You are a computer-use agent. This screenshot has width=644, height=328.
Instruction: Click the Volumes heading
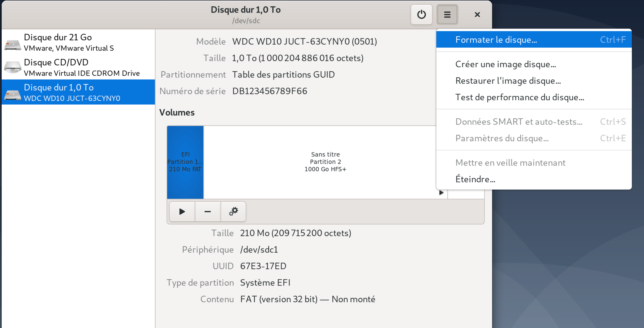click(x=177, y=113)
